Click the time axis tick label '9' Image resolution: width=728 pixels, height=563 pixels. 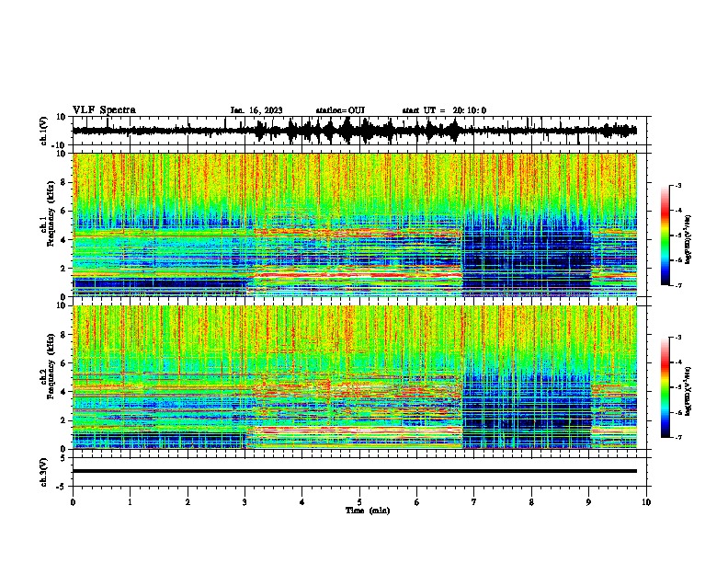588,502
